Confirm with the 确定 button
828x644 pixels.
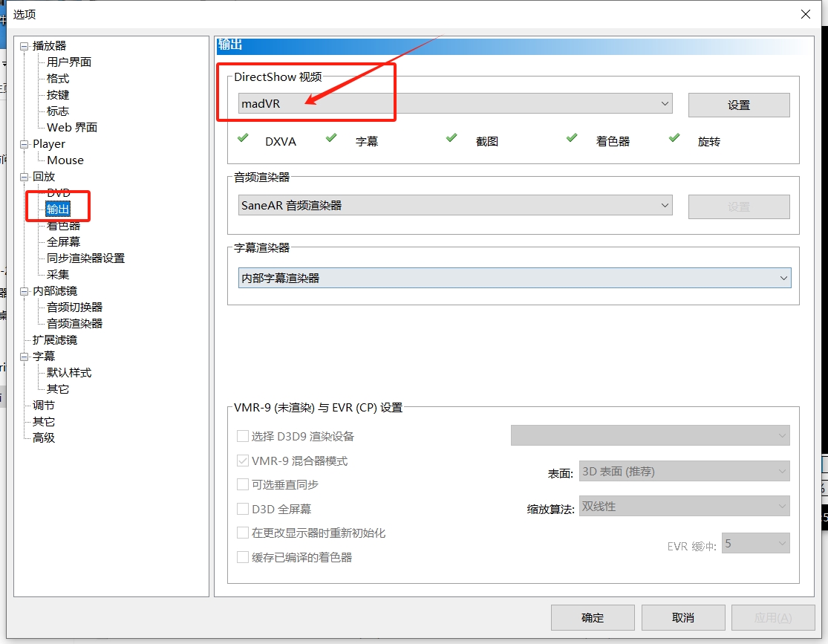point(593,617)
